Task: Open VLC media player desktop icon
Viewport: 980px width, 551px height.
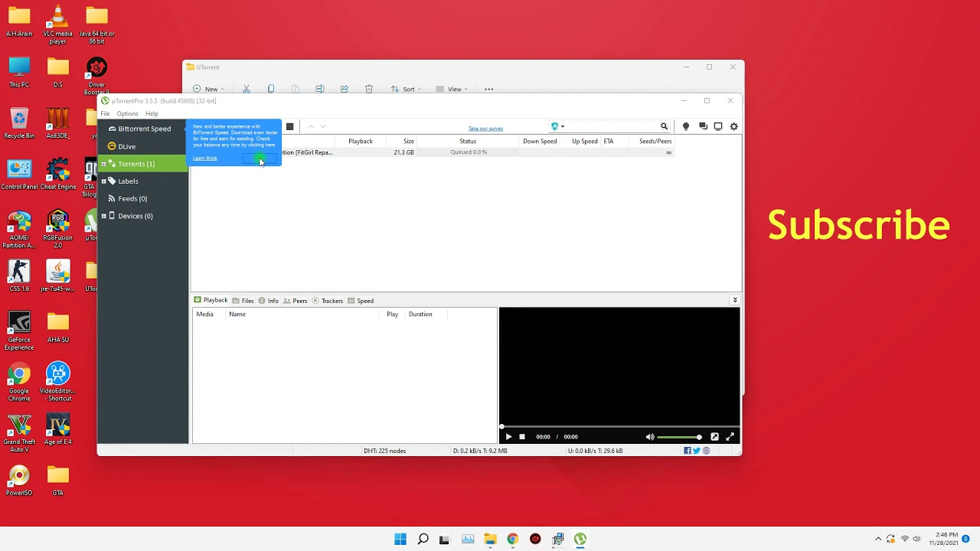Action: (58, 25)
